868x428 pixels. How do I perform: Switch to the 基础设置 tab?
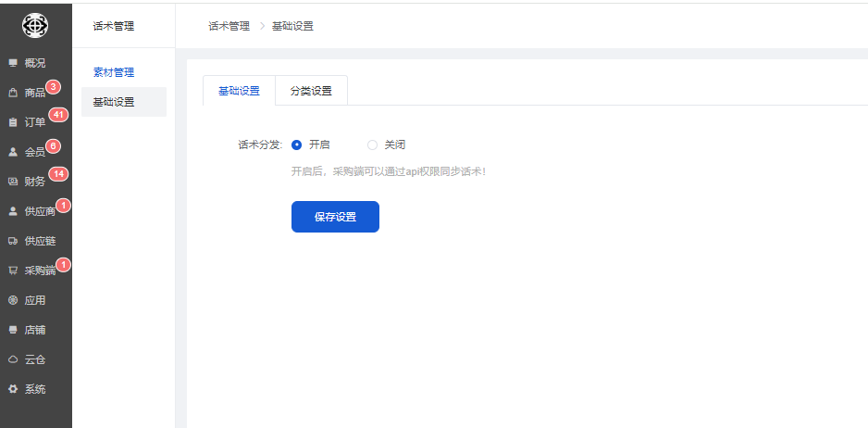(x=239, y=91)
